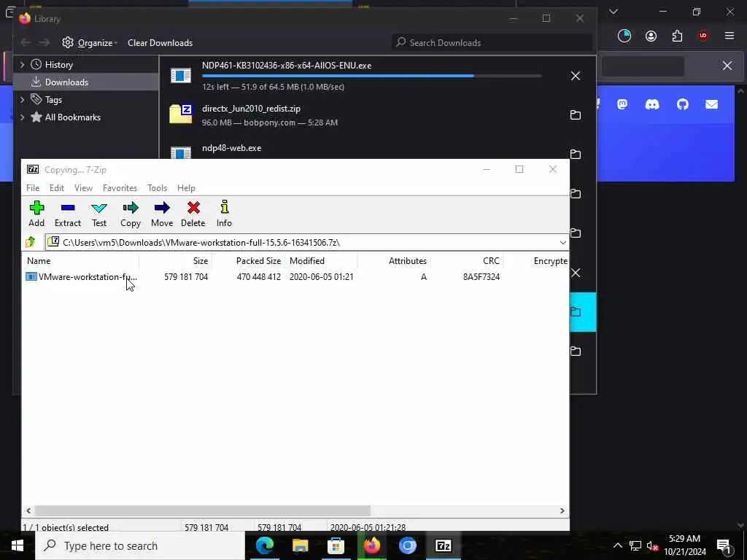This screenshot has width=747, height=560.
Task: Sort by the CRC column header
Action: tap(467, 261)
